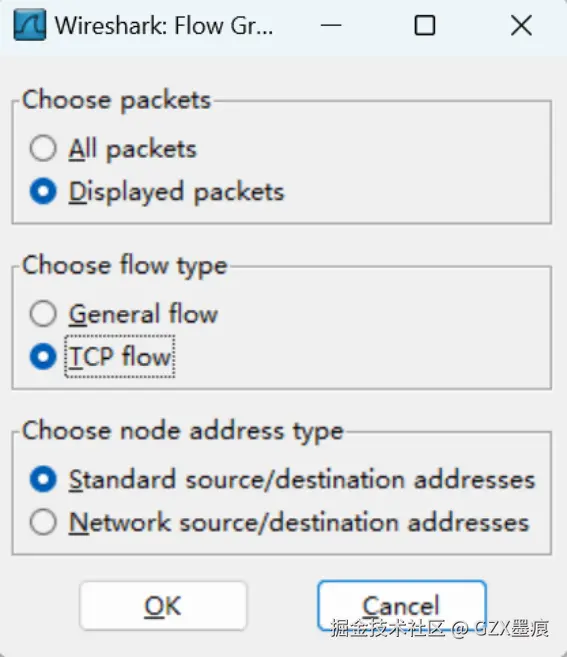Screen dimensions: 567x657
Task: Click "Standard source/destination addresses" label text
Action: (302, 479)
